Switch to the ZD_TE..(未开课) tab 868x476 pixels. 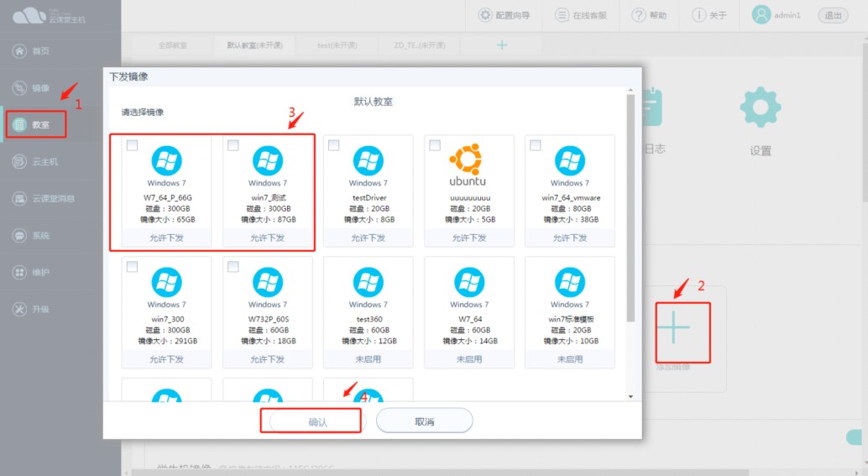(x=419, y=45)
